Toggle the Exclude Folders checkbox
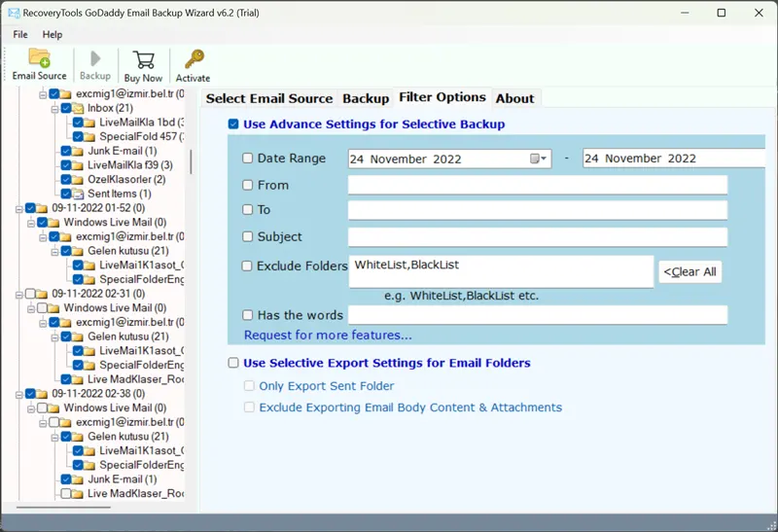778x532 pixels. click(x=248, y=266)
